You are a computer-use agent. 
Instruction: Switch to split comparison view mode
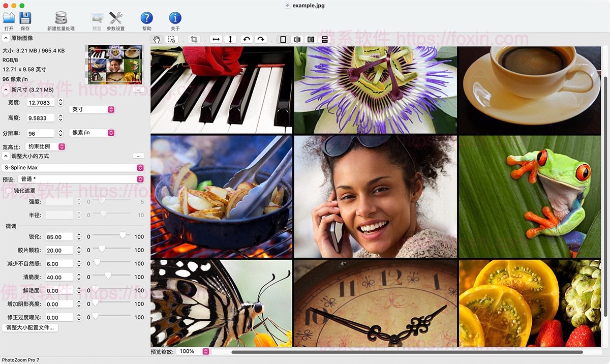click(297, 39)
